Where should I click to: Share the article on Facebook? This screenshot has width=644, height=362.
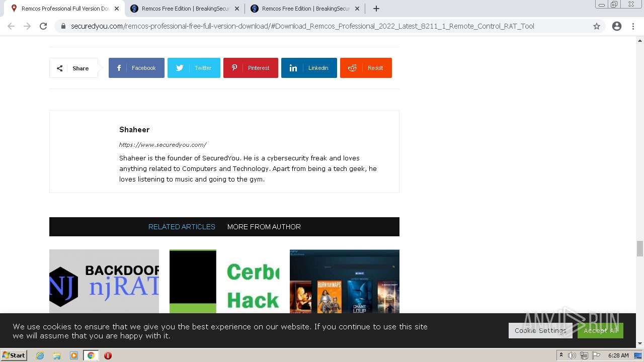[x=136, y=68]
